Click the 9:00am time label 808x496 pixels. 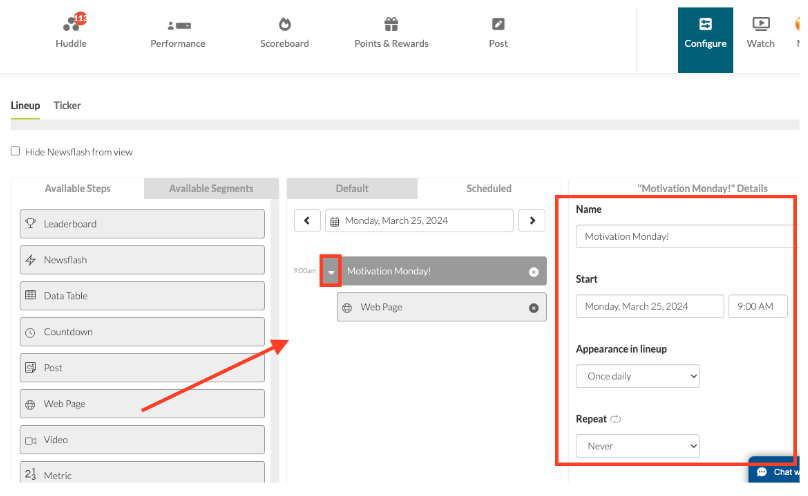pyautogui.click(x=305, y=270)
